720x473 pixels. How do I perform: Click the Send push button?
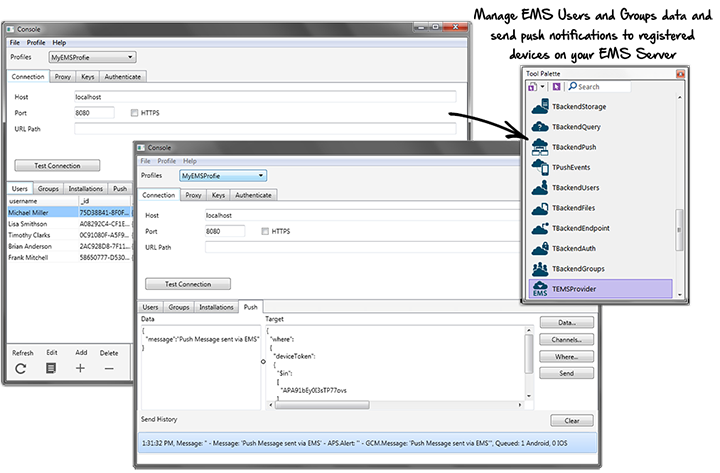[x=567, y=373]
